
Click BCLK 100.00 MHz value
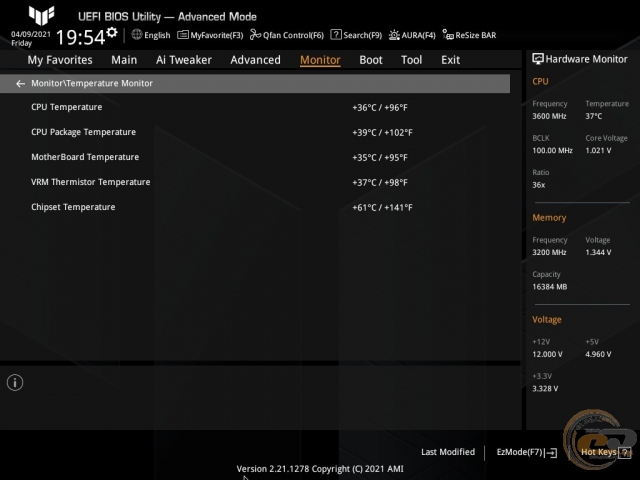coord(552,151)
